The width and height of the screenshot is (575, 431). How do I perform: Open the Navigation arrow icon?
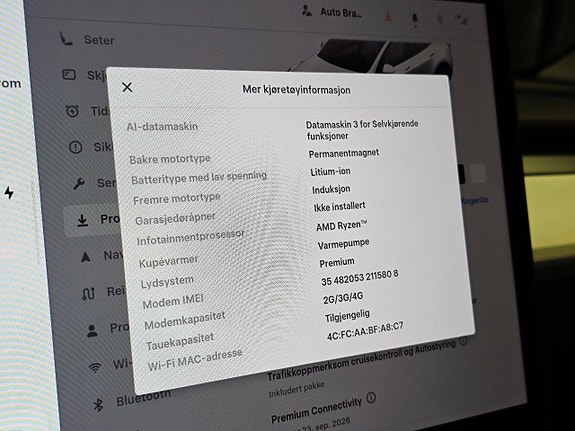(85, 257)
